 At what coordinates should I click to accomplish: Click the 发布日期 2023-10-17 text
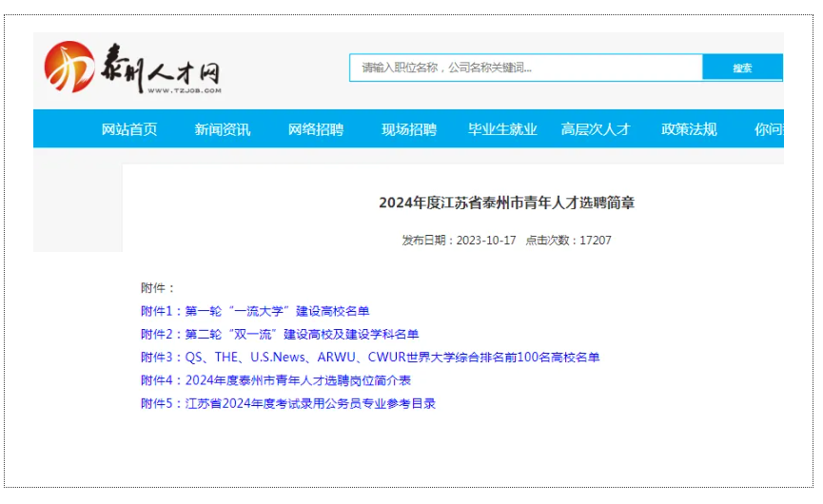458,241
